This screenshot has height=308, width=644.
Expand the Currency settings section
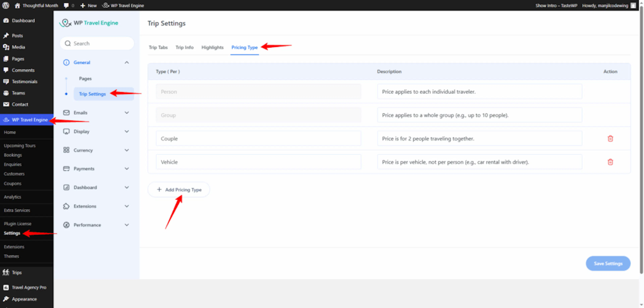[96, 150]
